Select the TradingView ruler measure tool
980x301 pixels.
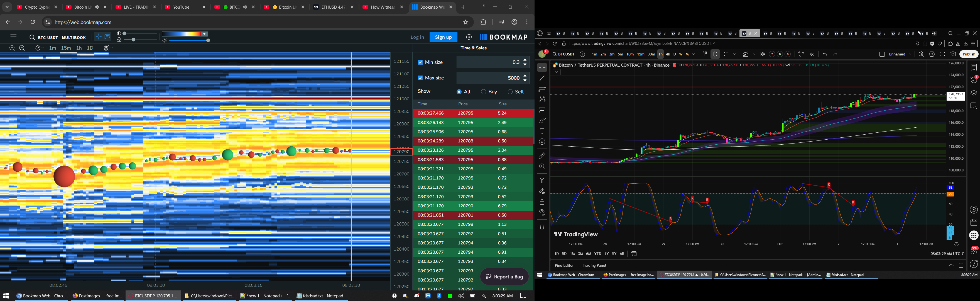tap(542, 156)
